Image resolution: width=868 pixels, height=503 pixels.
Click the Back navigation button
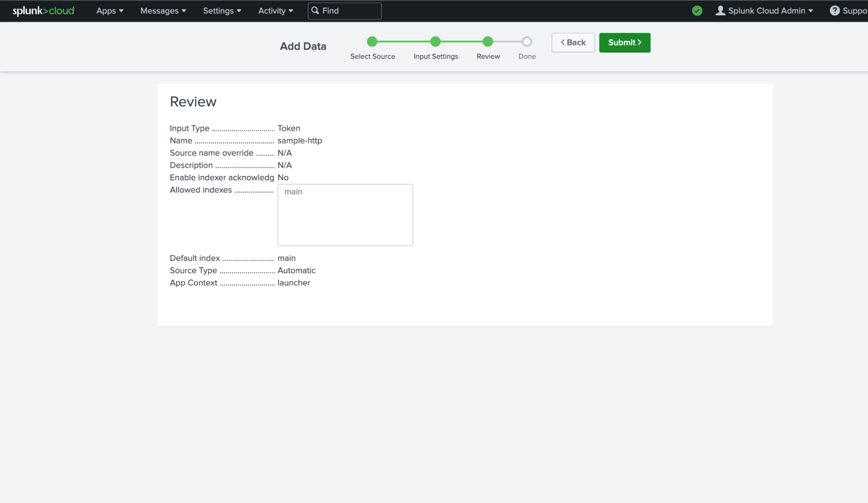click(573, 43)
